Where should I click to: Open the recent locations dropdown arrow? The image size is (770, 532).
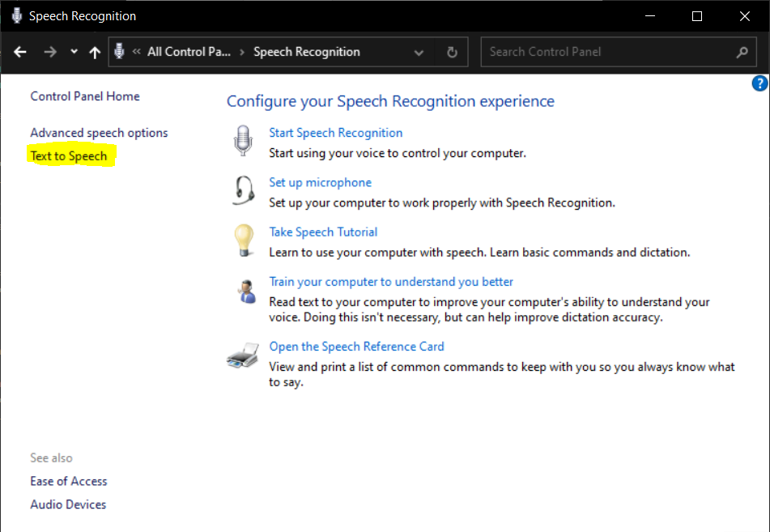click(x=74, y=52)
